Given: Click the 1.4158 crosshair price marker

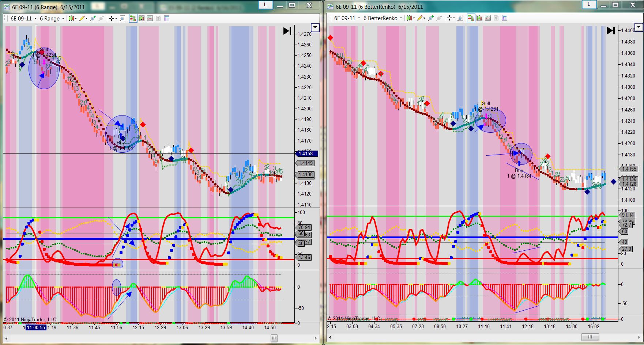Looking at the screenshot, I should click(x=306, y=154).
